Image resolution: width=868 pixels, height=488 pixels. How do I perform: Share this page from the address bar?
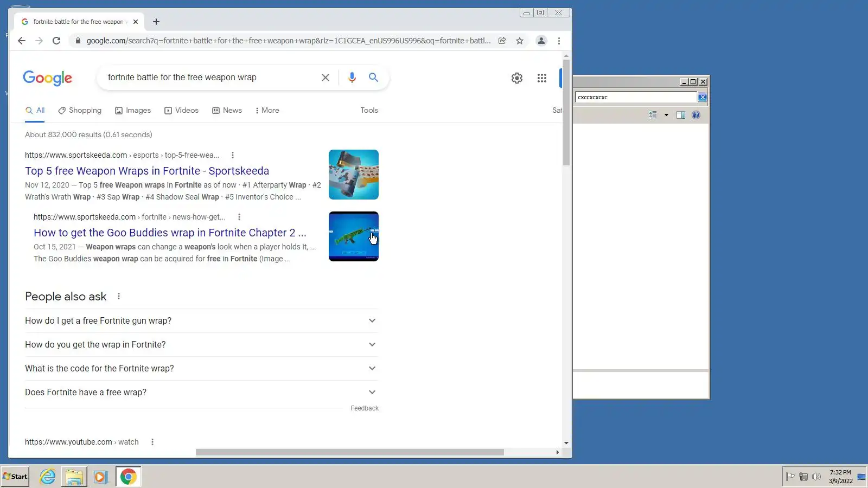[x=502, y=41]
